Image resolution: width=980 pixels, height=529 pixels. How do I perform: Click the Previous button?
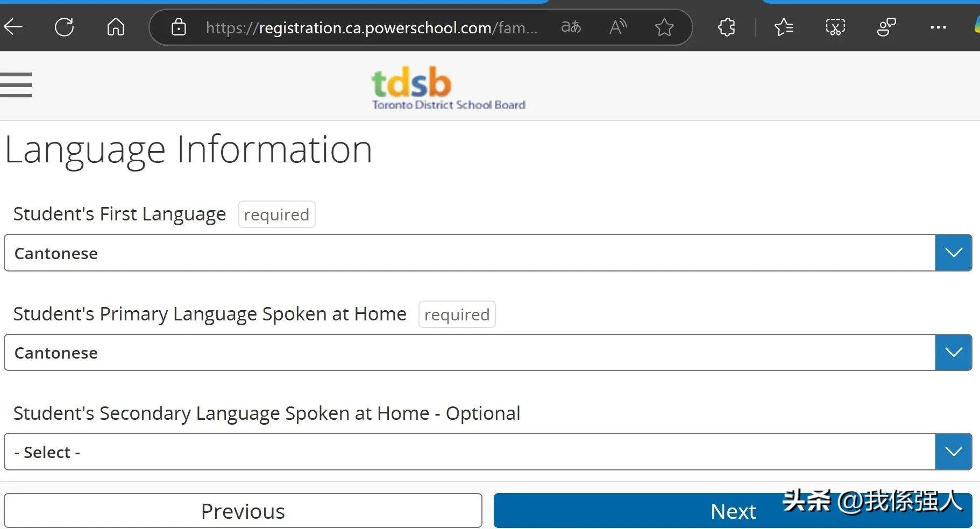[243, 511]
